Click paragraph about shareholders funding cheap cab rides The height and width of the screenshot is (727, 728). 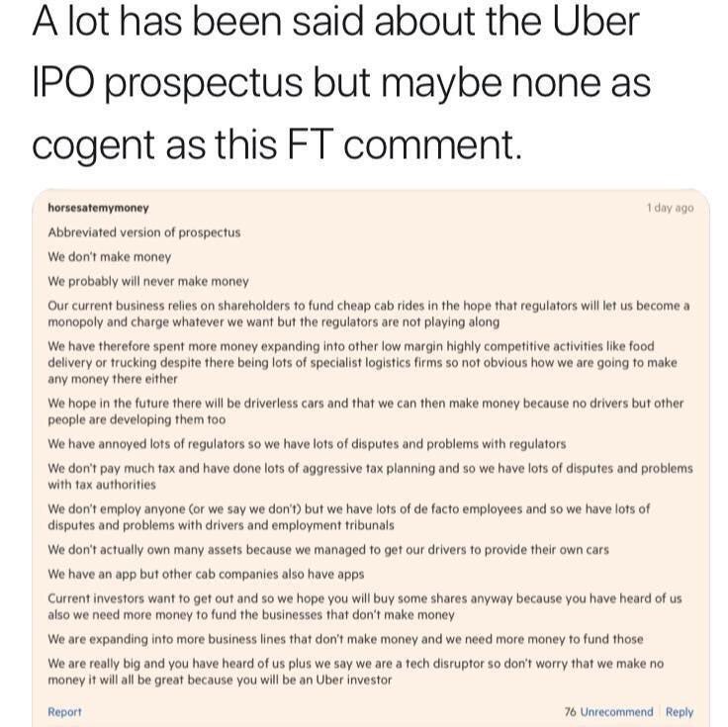[366, 314]
